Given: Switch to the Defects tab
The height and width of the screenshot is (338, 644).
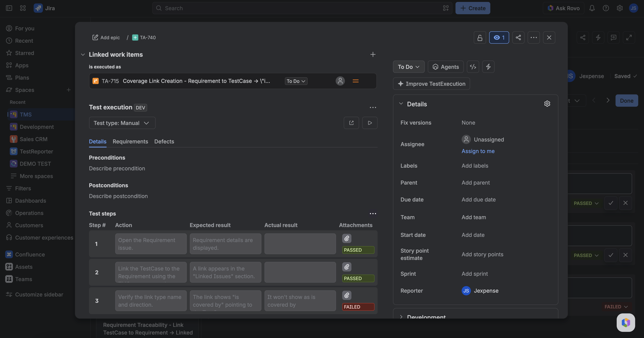Looking at the screenshot, I should click(x=164, y=141).
